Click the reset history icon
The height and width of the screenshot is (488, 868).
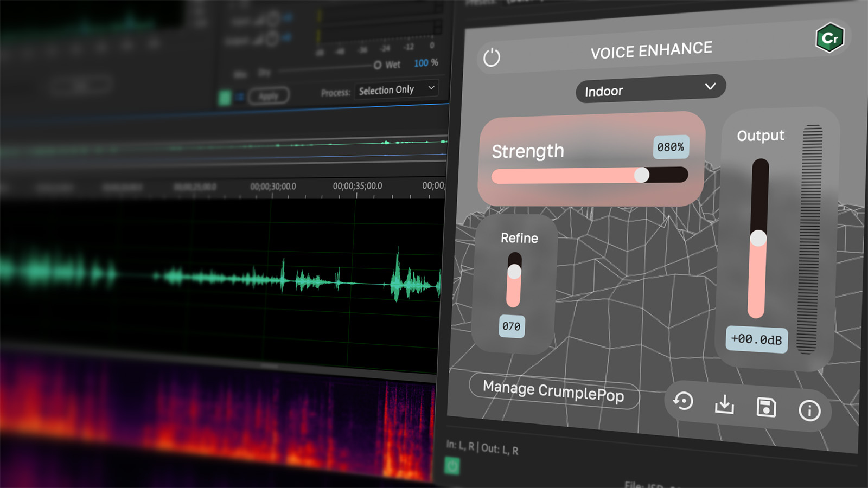pos(683,401)
